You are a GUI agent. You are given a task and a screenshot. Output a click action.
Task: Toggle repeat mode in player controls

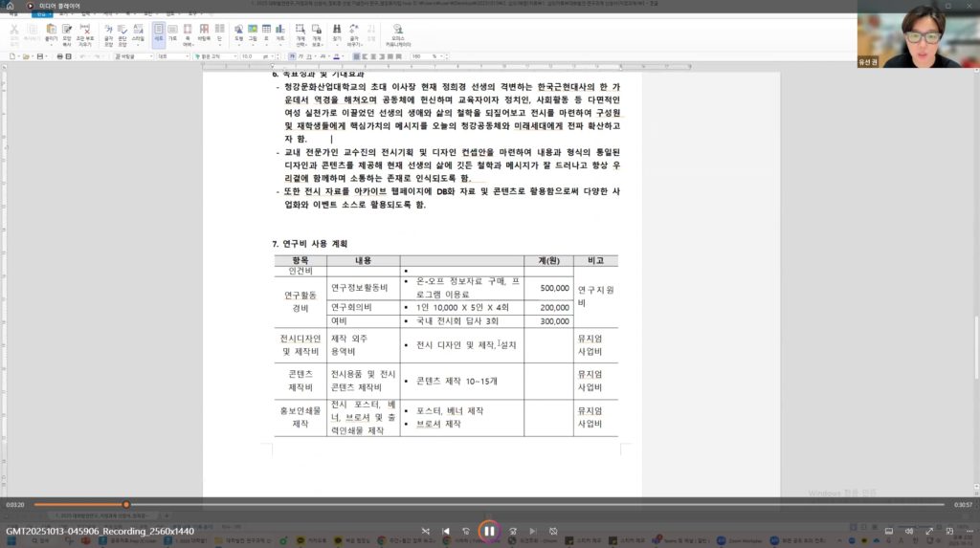pyautogui.click(x=553, y=531)
